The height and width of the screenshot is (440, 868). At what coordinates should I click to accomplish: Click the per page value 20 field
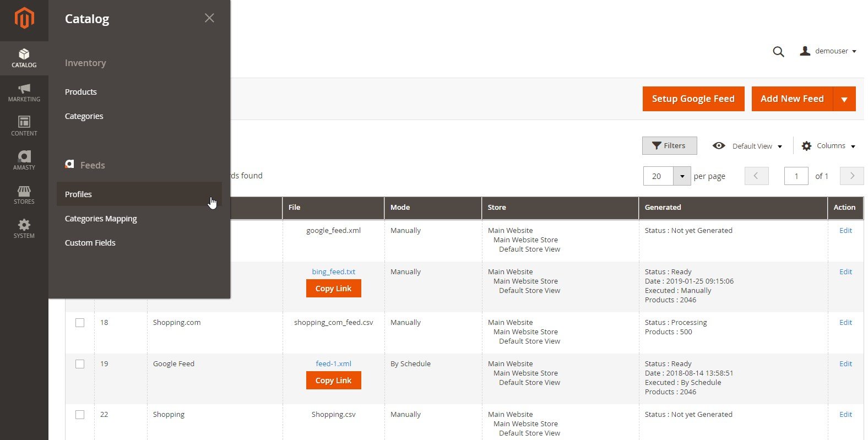659,176
